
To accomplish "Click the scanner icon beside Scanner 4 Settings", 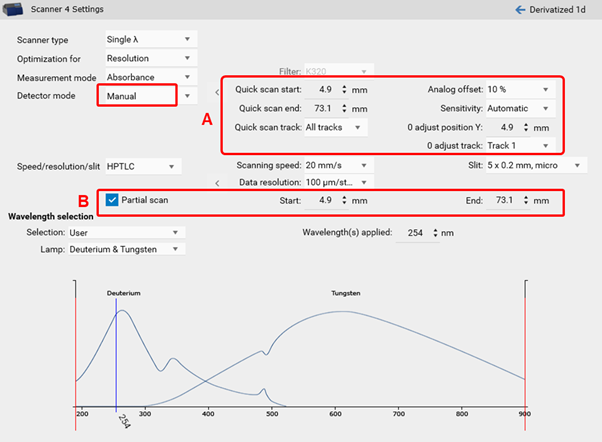I will point(15,9).
